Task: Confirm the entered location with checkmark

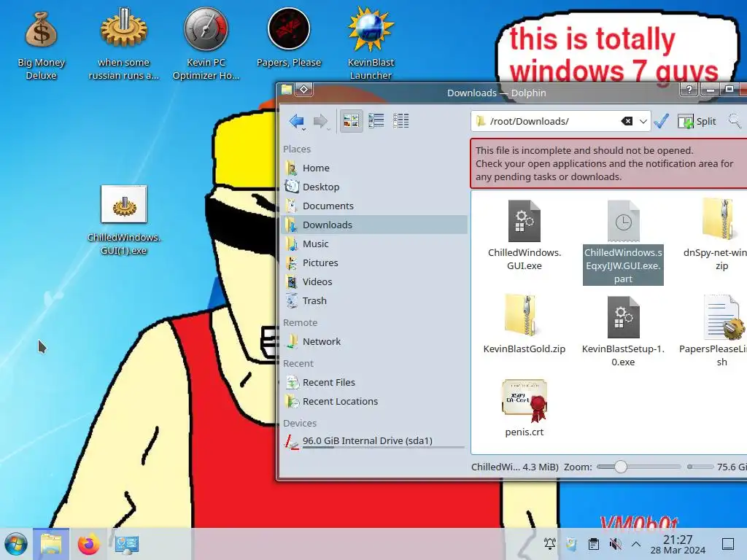Action: click(x=661, y=121)
